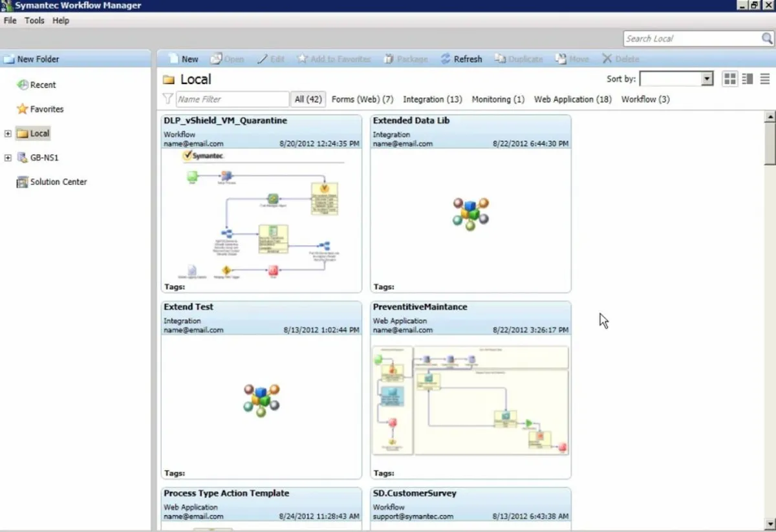Screen dimensions: 776x532
Task: Click the Move toolbar button
Action: (572, 59)
